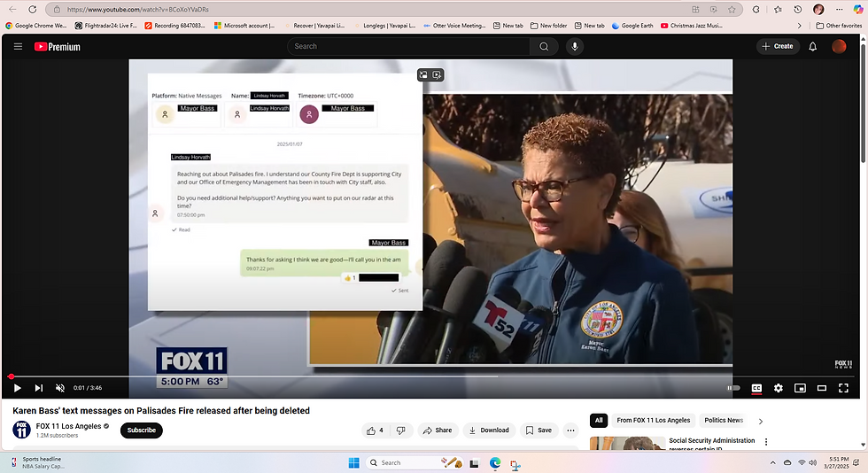
Task: Expand the Other favorites folder
Action: tap(840, 26)
